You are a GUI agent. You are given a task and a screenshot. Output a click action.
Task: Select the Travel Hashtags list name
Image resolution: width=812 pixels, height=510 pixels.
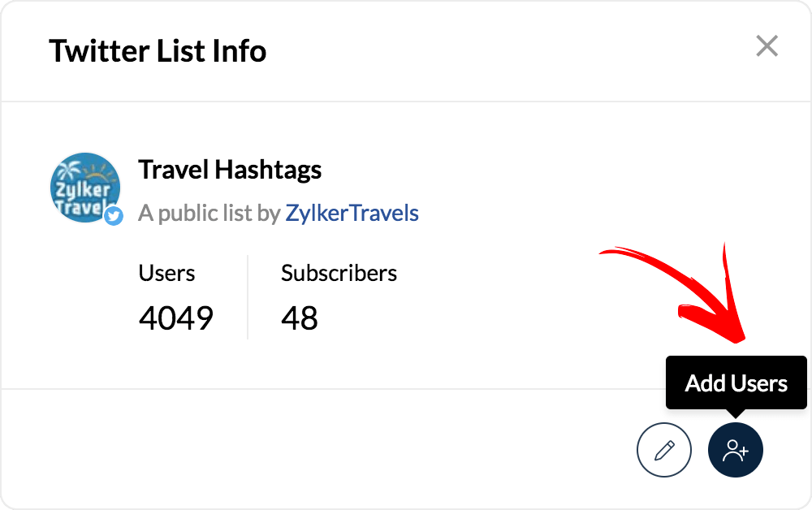click(x=230, y=171)
